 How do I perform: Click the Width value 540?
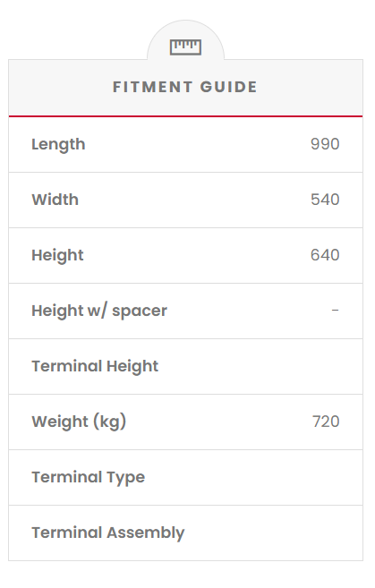325,200
